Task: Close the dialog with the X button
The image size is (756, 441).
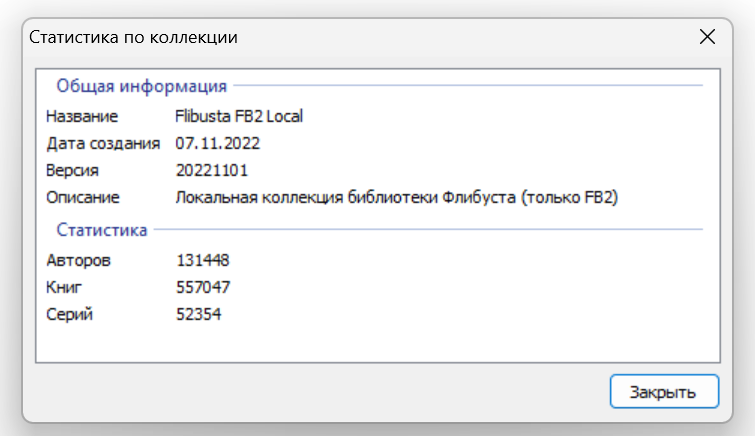Action: pyautogui.click(x=707, y=37)
